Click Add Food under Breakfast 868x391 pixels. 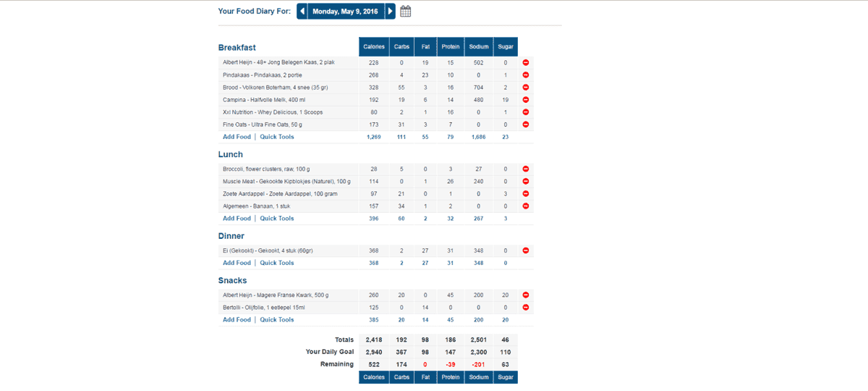coord(237,137)
